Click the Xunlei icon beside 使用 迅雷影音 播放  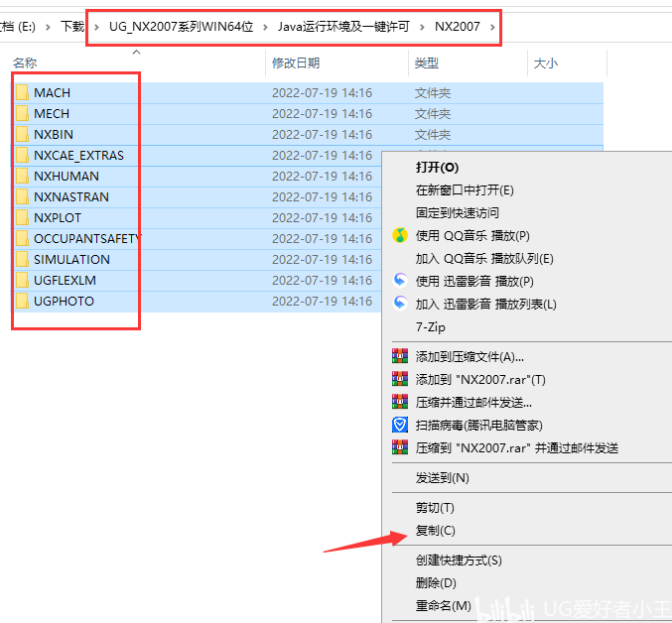point(400,281)
